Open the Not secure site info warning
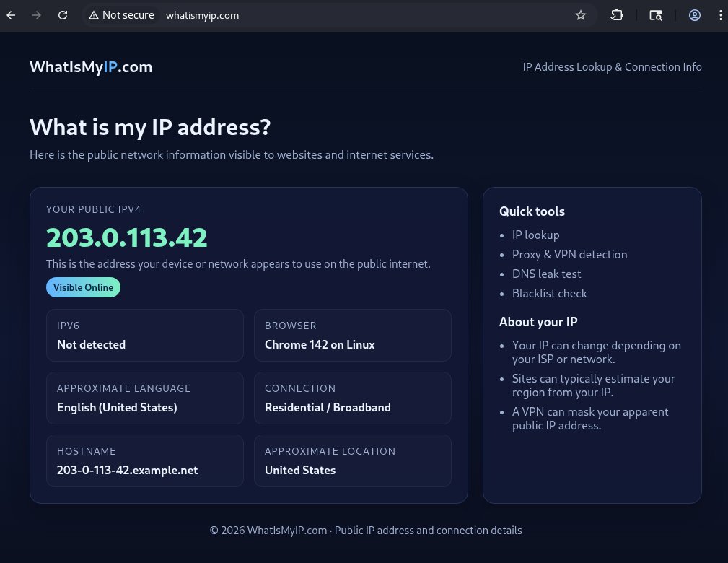Viewport: 728px width, 563px height. pos(122,15)
